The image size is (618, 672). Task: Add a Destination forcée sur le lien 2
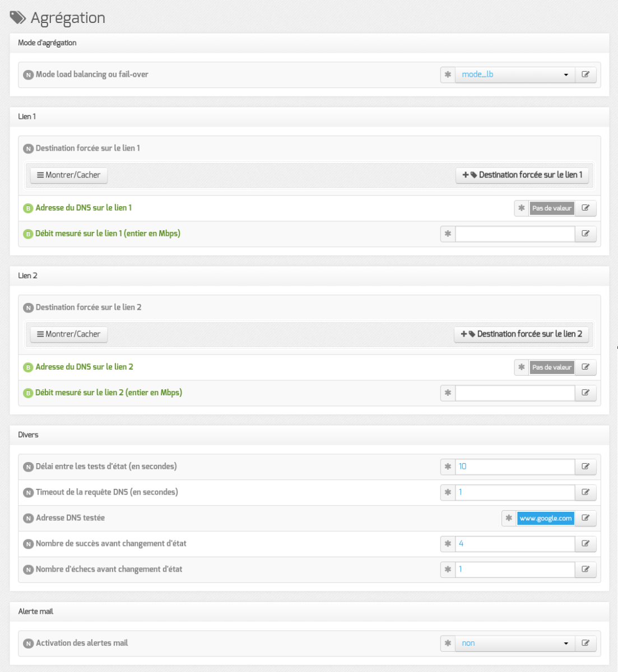(x=521, y=334)
